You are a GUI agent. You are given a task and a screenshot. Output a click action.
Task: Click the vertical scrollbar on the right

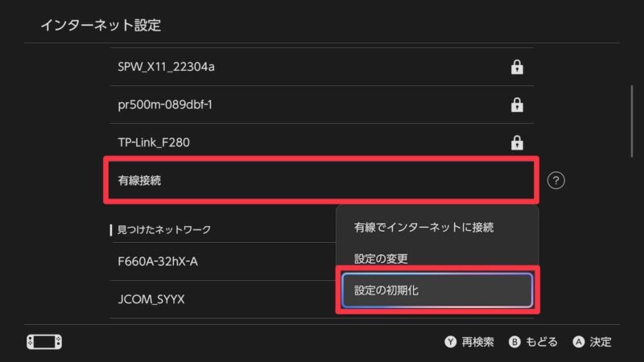[632, 121]
